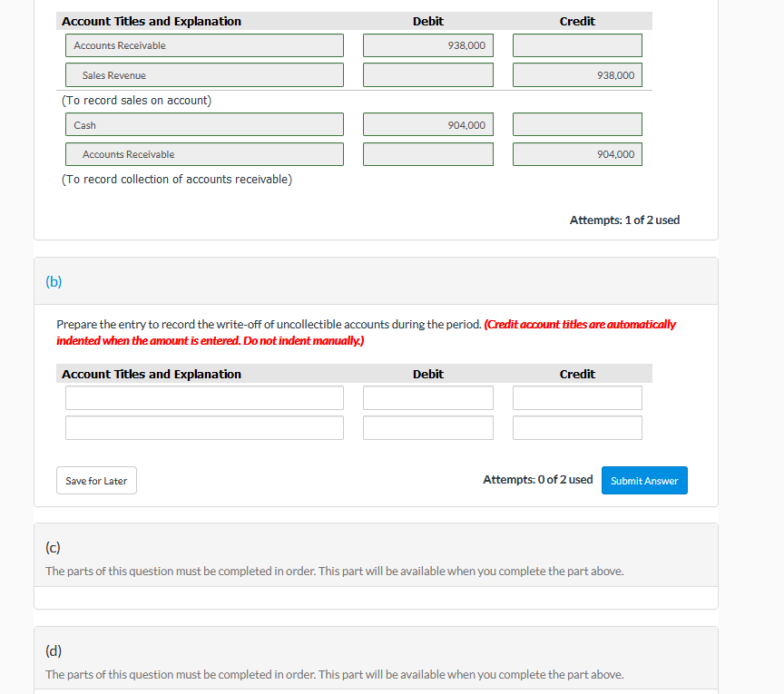Expand section (c) of the question
Viewport: 784px width, 694px height.
pyautogui.click(x=53, y=547)
